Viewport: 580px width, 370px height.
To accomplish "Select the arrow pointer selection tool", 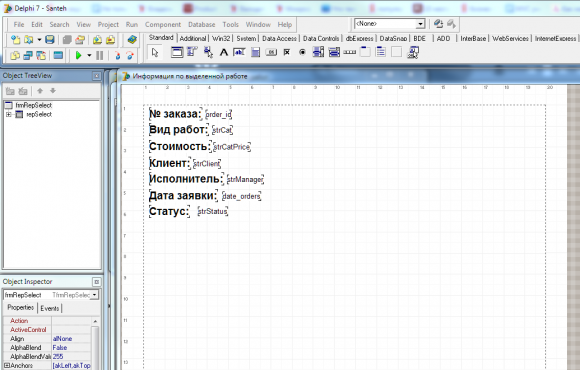I will click(x=155, y=53).
